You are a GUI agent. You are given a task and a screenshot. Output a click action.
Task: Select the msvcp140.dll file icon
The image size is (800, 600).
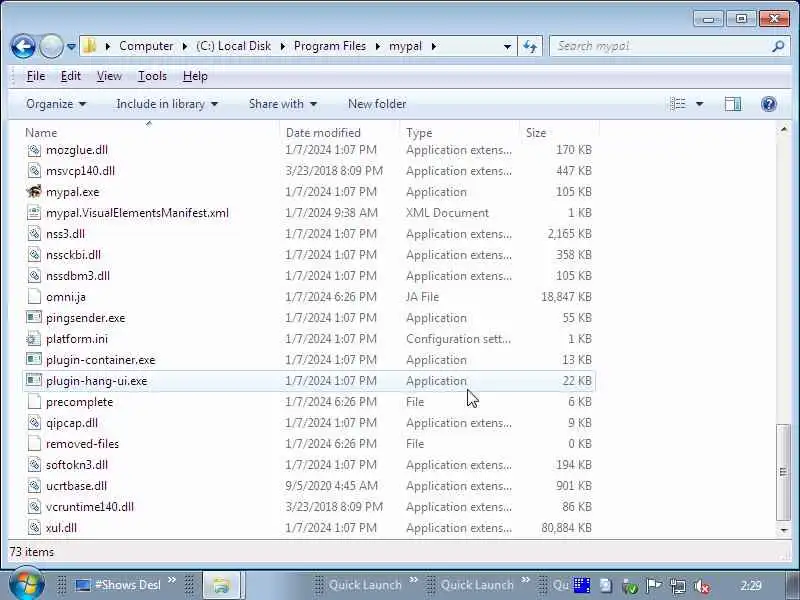[x=34, y=171]
